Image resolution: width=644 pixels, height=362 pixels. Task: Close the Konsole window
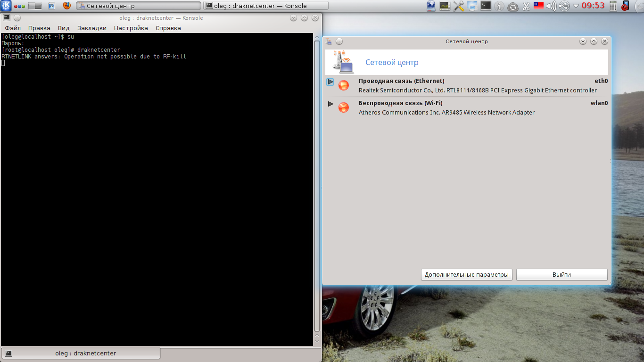click(x=315, y=18)
